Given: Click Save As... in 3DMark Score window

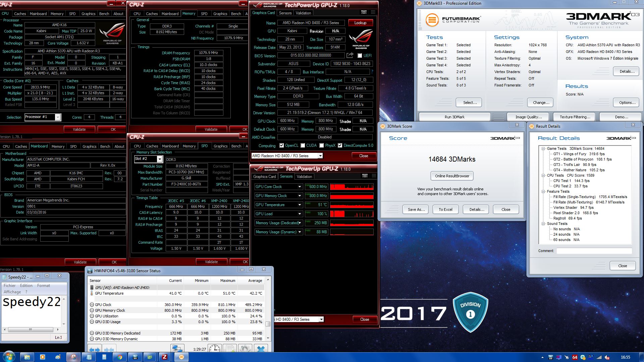Looking at the screenshot, I should 416,209.
